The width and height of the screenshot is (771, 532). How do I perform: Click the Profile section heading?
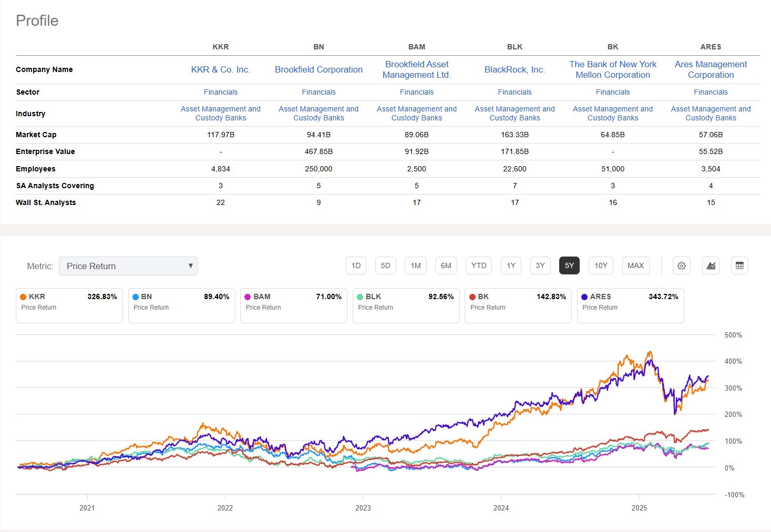coord(37,21)
